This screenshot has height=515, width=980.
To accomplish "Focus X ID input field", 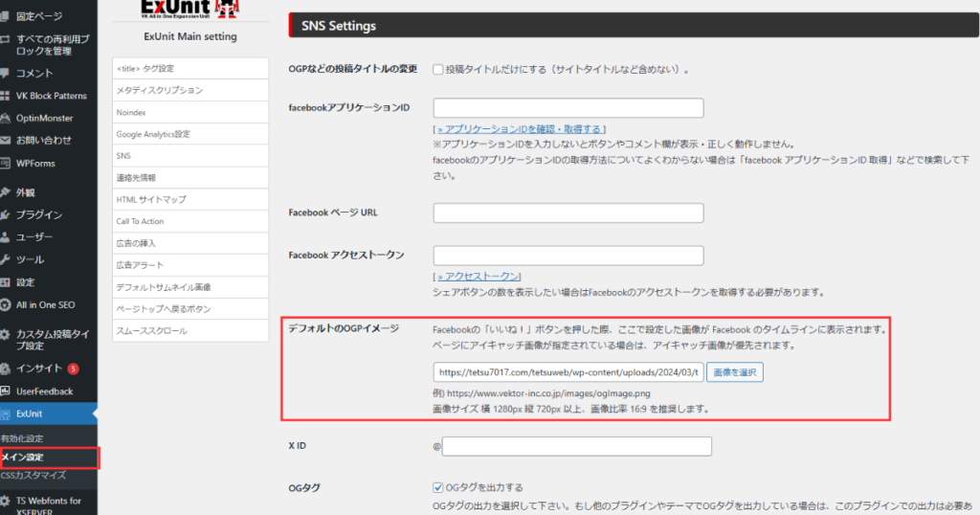I will coord(576,446).
